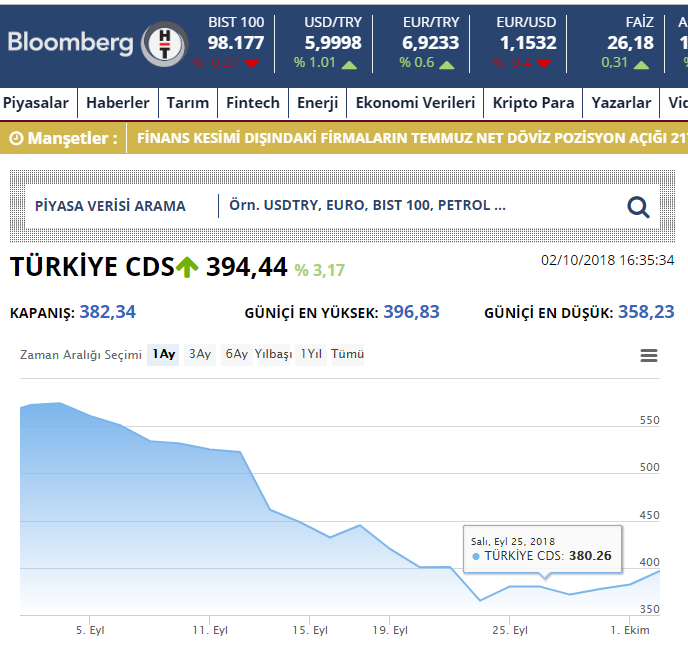
Task: Switch chart range to Yılbaşı
Action: coord(273,355)
